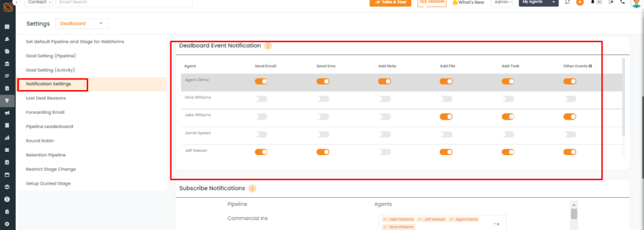
Task: Click the dollar coin sidebar icon
Action: click(7, 199)
